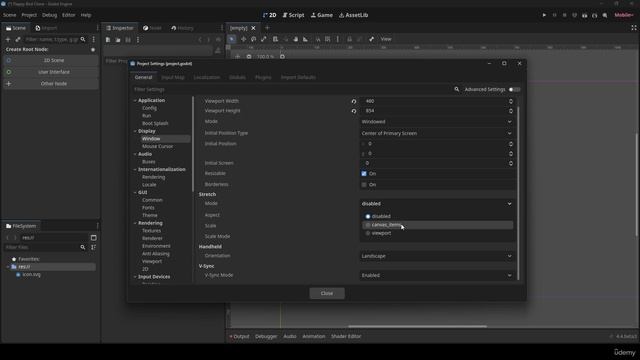Open the Project menu
The height and width of the screenshot is (360, 640).
[29, 15]
